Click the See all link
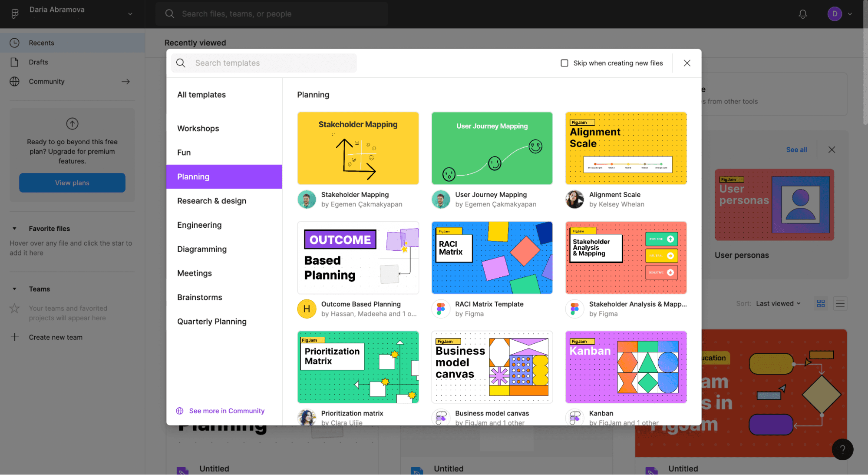868x475 pixels. (796, 149)
